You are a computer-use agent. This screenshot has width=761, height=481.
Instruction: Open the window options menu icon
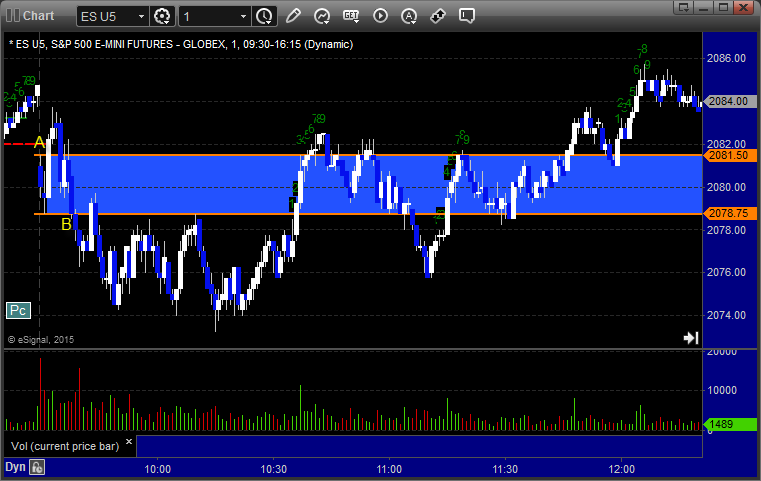pyautogui.click(x=684, y=7)
